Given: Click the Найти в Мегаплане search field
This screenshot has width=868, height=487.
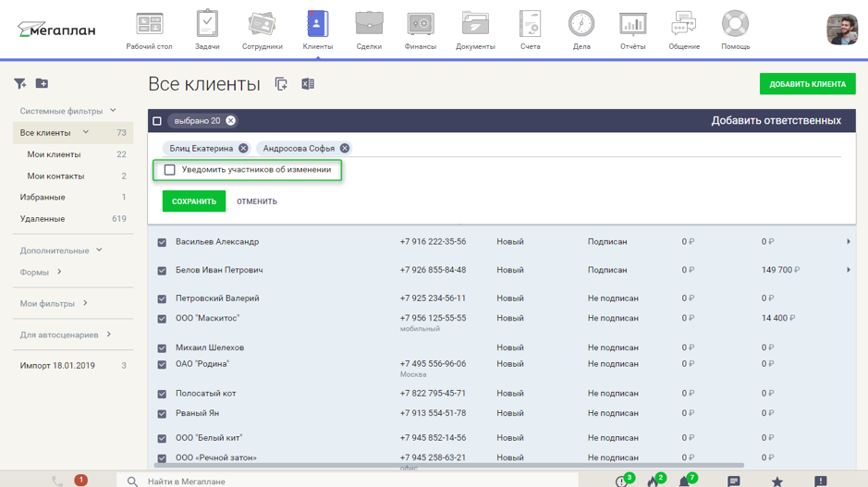Looking at the screenshot, I should [351, 481].
